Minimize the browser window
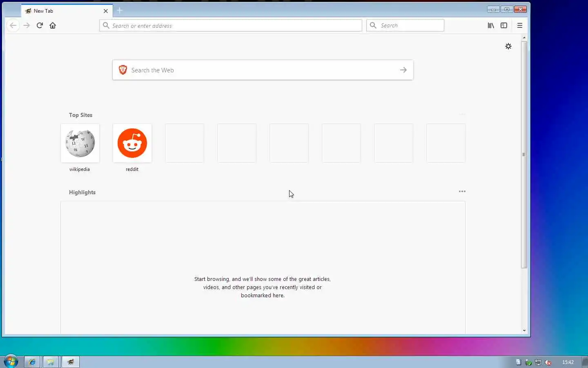This screenshot has width=588, height=368. click(493, 9)
